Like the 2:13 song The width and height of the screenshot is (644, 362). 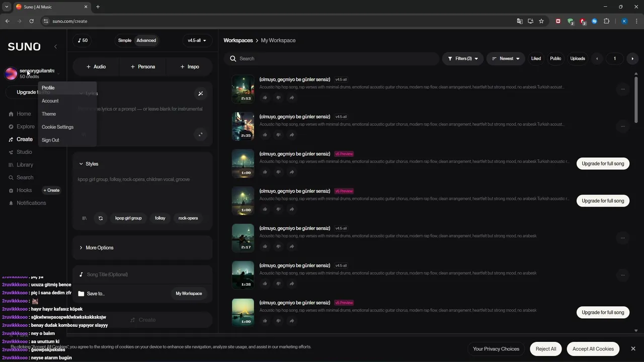[265, 98]
